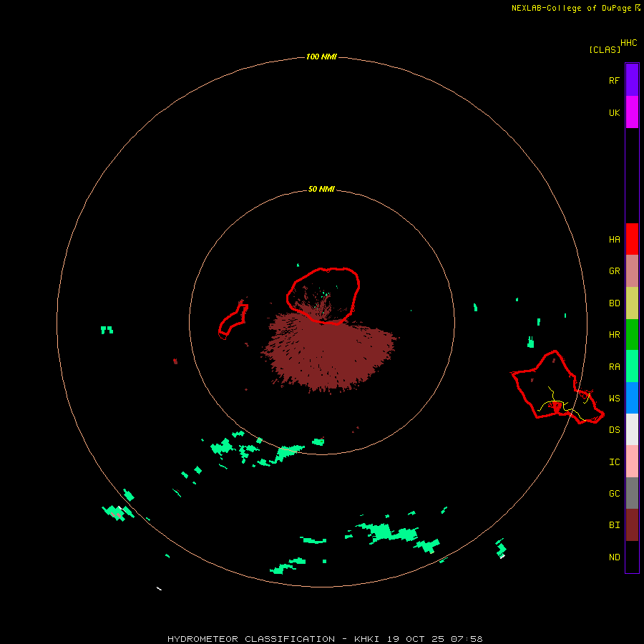The height and width of the screenshot is (644, 644).
Task: Click the brown BI legend swatch
Action: [x=632, y=525]
